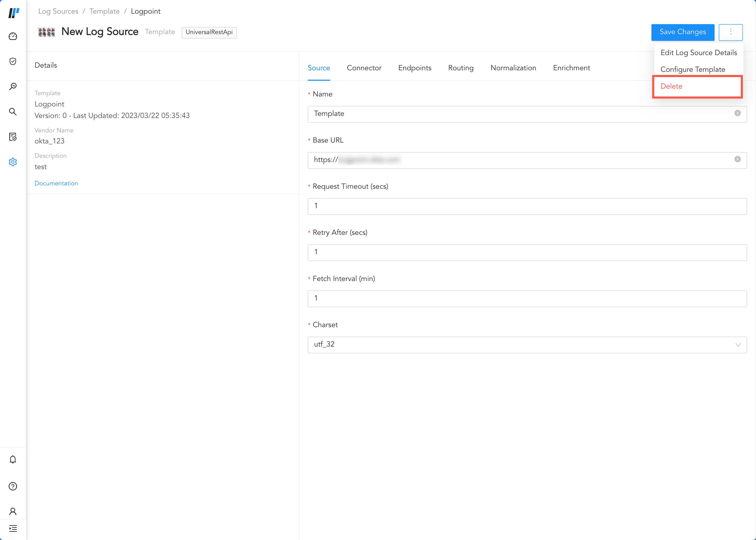
Task: Click the Request Timeout input field
Action: click(x=527, y=206)
